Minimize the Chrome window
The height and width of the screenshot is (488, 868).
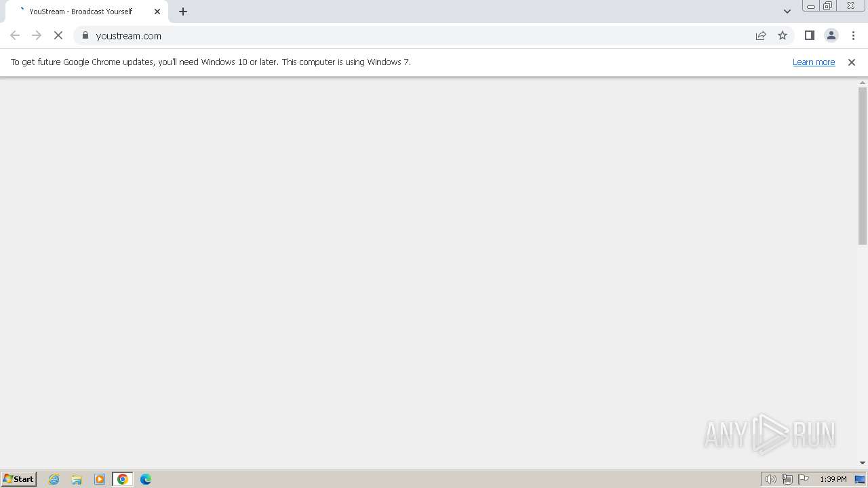click(x=811, y=6)
